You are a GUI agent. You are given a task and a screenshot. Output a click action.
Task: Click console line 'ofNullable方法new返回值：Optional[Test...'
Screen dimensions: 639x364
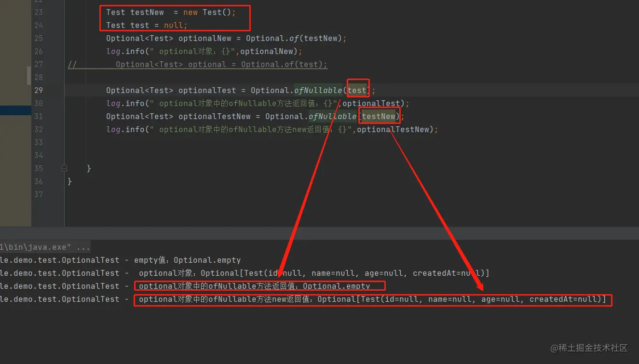[372, 299]
